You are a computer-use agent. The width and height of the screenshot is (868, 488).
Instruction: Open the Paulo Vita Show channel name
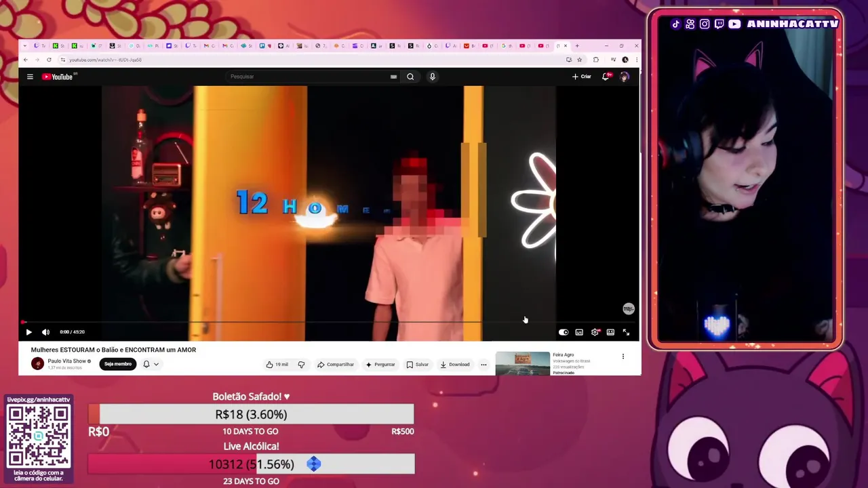[x=66, y=361]
